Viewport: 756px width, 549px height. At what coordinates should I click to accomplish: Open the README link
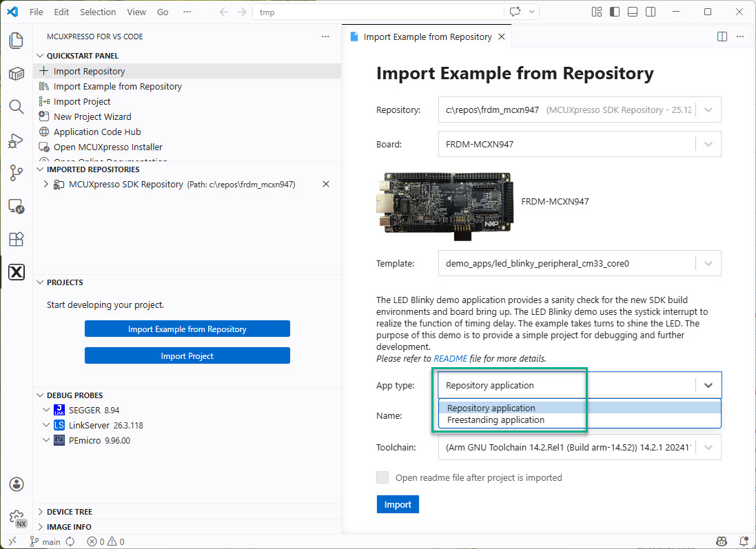[x=450, y=359]
